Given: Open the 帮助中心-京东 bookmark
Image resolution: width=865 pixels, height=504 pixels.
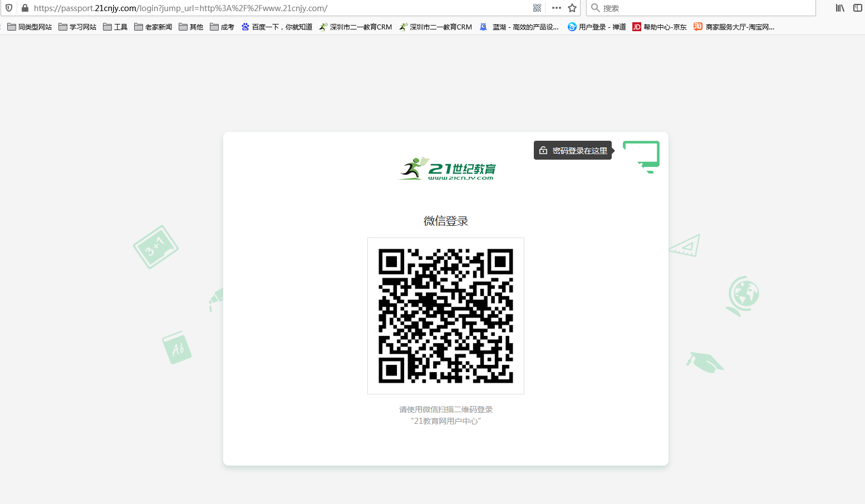Looking at the screenshot, I should [660, 27].
